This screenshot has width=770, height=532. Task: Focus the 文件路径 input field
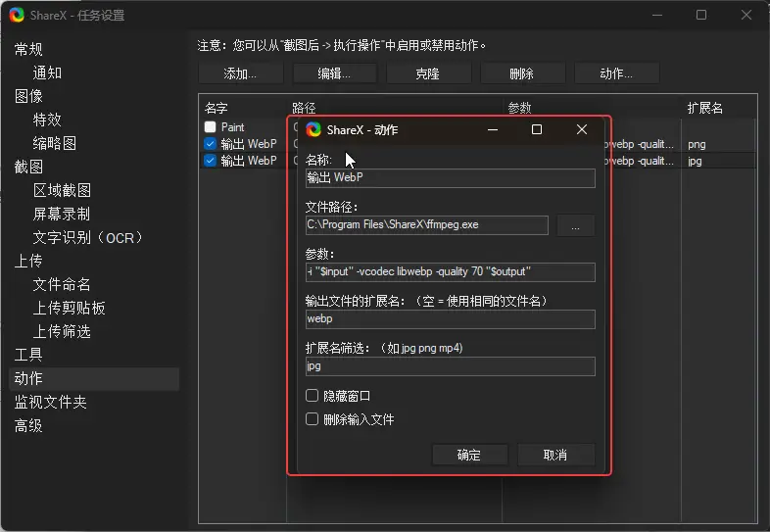click(x=427, y=225)
